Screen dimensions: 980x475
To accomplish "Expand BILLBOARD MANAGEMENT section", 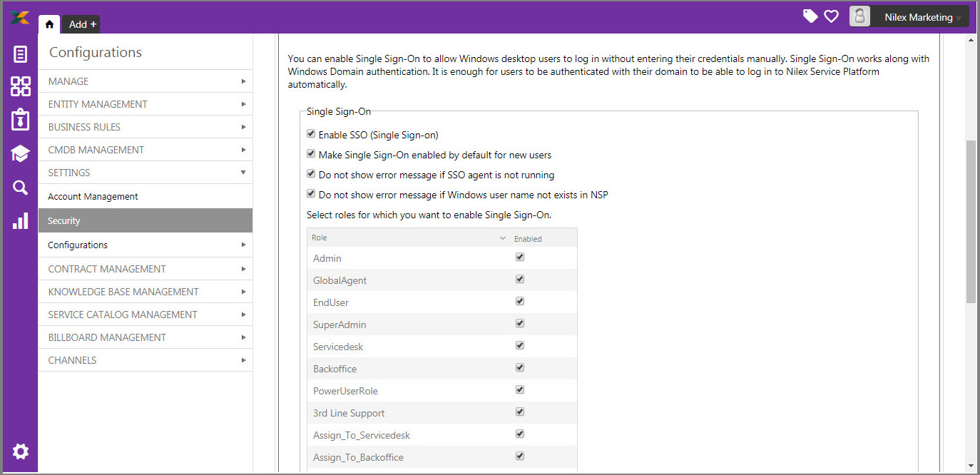I will click(x=146, y=337).
